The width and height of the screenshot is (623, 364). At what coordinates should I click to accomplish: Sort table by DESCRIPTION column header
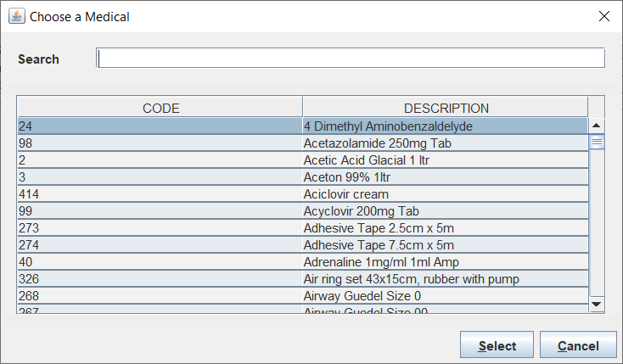pyautogui.click(x=446, y=108)
